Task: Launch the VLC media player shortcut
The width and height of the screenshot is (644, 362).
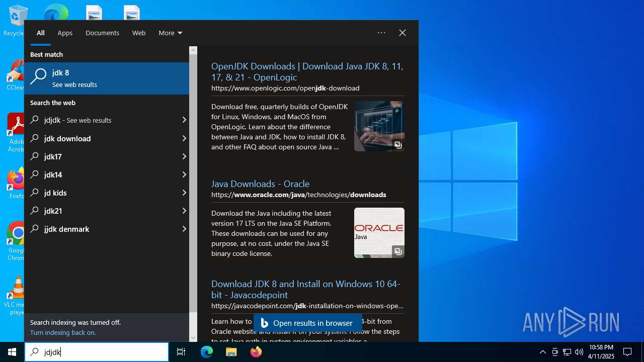Action: point(16,295)
